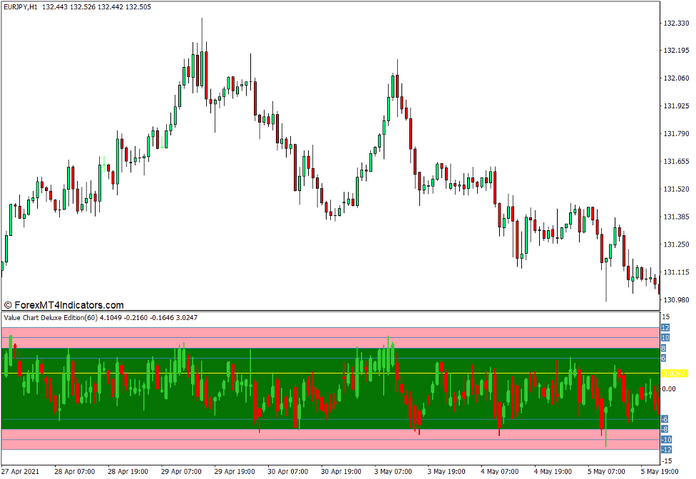Click the 131.655 price axis label
696x479 pixels.
click(x=676, y=162)
